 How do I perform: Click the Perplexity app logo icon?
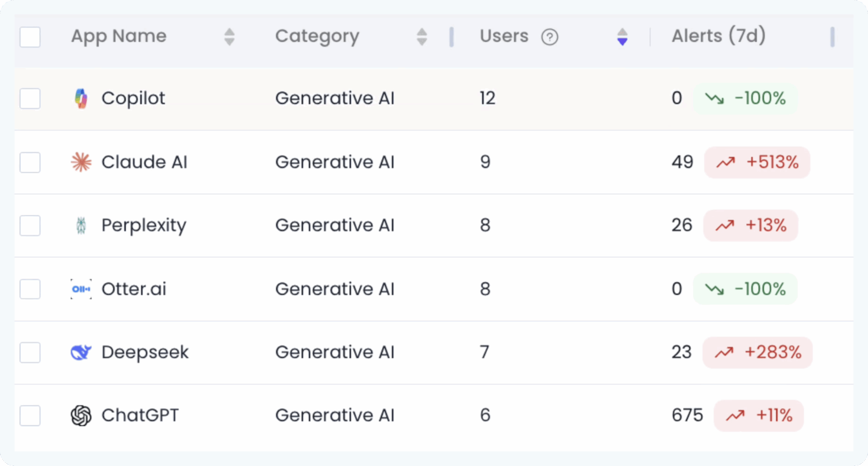[x=81, y=226]
